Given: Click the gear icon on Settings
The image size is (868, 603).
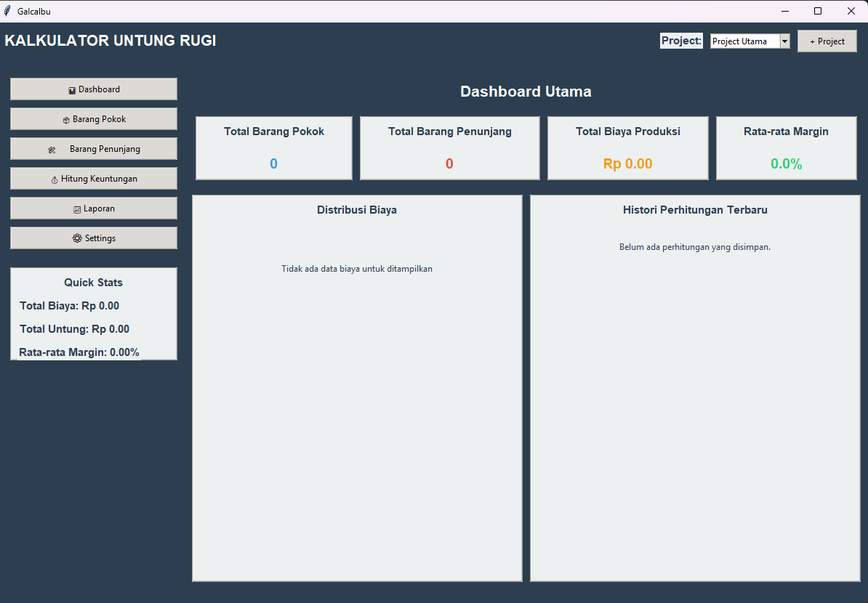Looking at the screenshot, I should (x=77, y=238).
